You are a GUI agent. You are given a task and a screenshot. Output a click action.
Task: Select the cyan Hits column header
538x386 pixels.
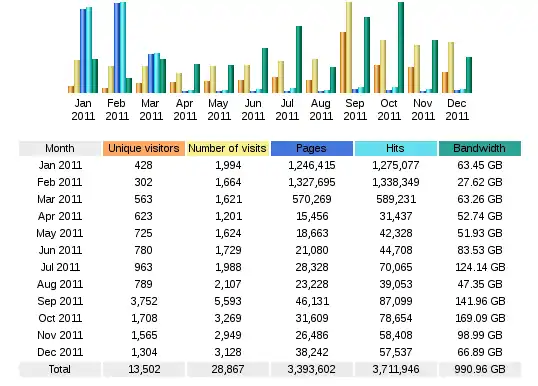396,148
